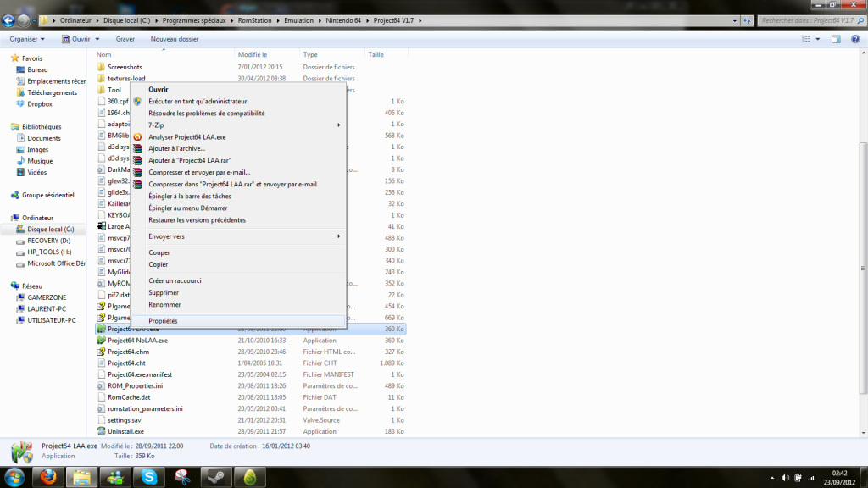
Task: Expand arrow after Nintendo 64 breadcrumb
Action: coord(366,21)
